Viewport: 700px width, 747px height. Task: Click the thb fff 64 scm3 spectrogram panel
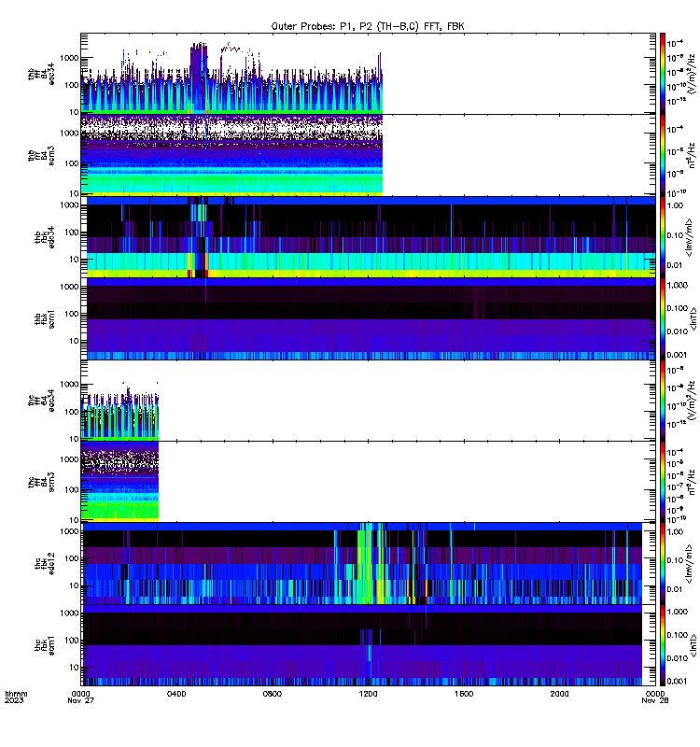point(368,155)
